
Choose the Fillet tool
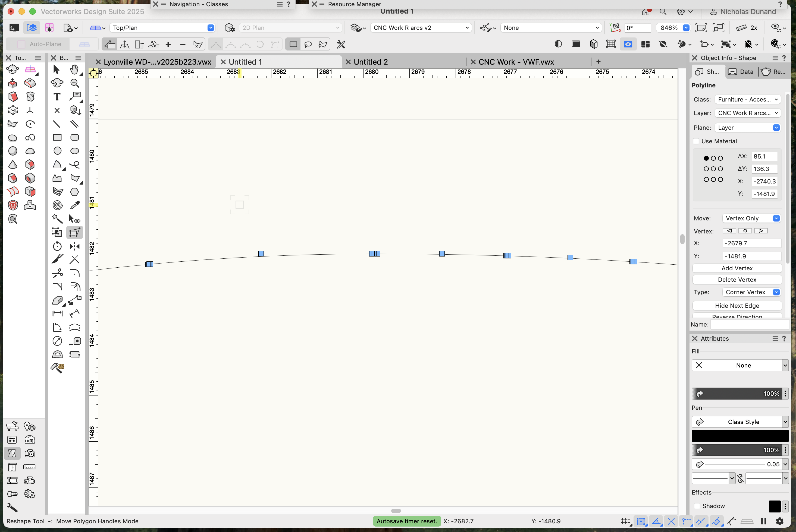(75, 273)
